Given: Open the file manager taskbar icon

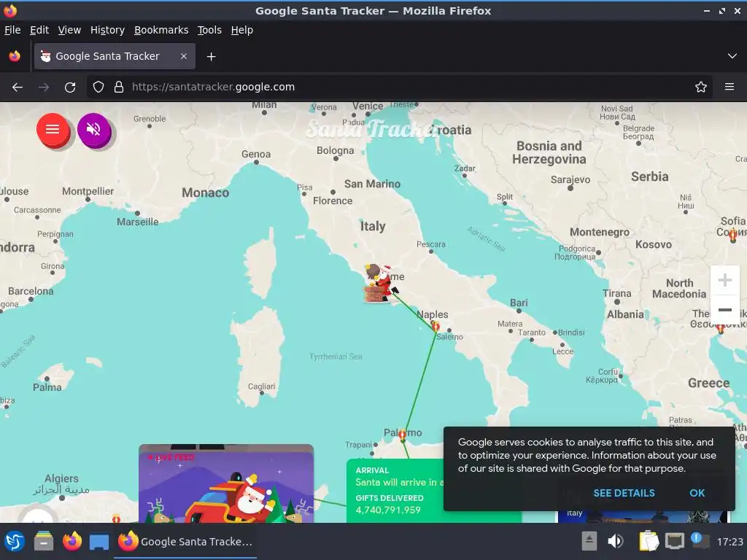Looking at the screenshot, I should coord(44,542).
